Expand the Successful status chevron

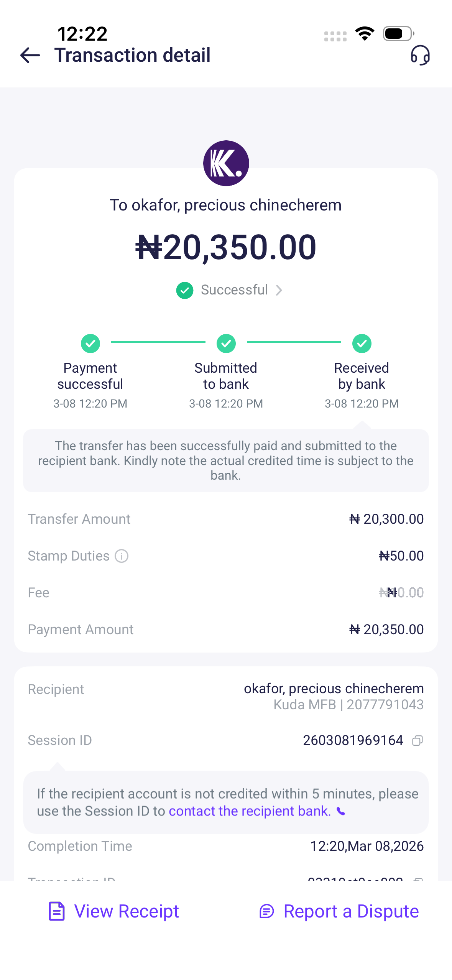(x=279, y=290)
